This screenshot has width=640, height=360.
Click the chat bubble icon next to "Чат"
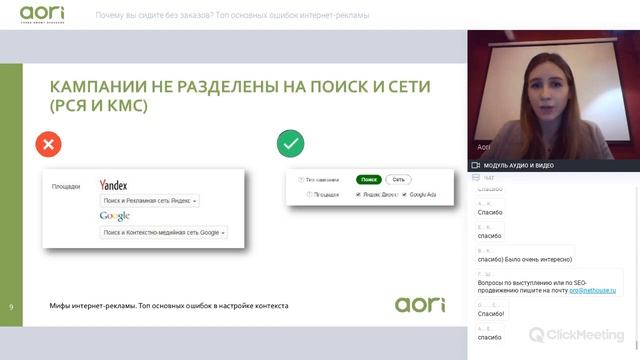tap(476, 178)
